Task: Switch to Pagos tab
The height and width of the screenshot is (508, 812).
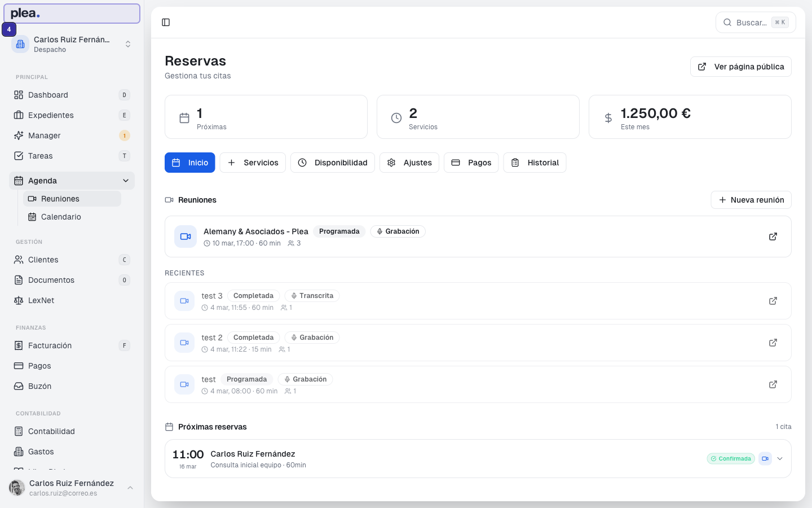Action: pyautogui.click(x=471, y=163)
